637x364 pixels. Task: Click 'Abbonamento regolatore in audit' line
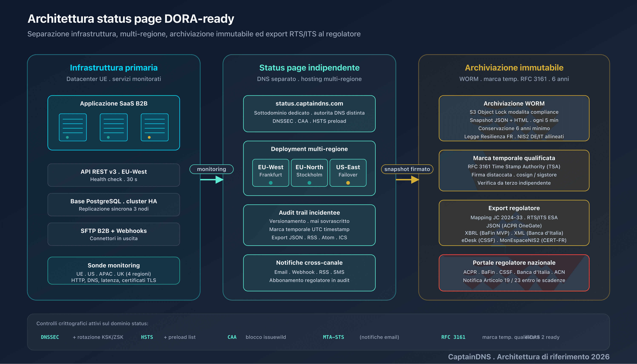309,280
